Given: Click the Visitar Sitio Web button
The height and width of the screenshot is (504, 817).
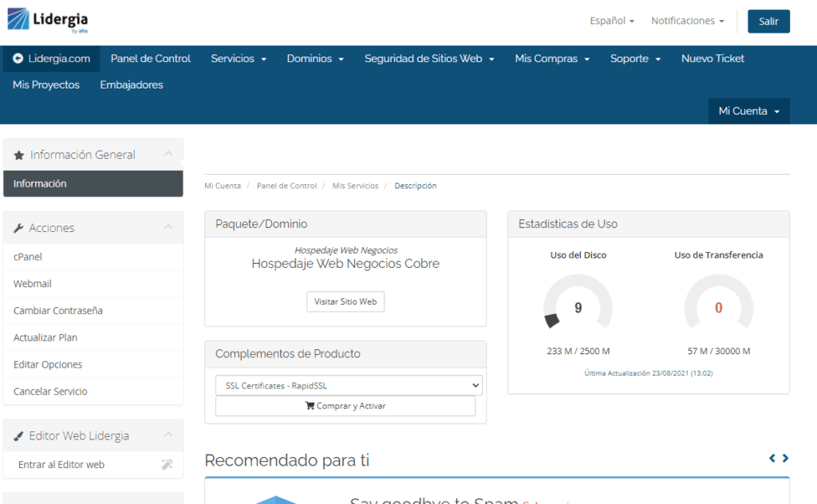Looking at the screenshot, I should click(345, 301).
